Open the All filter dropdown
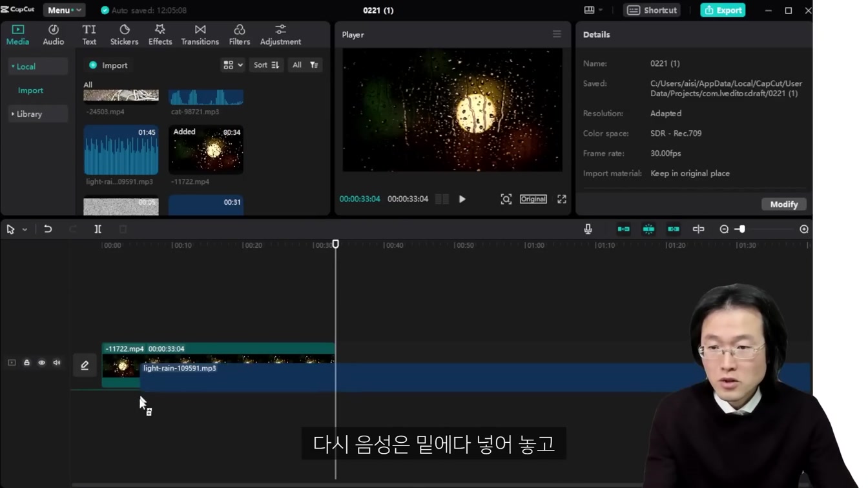Screen dimensions: 868x488 click(x=305, y=65)
